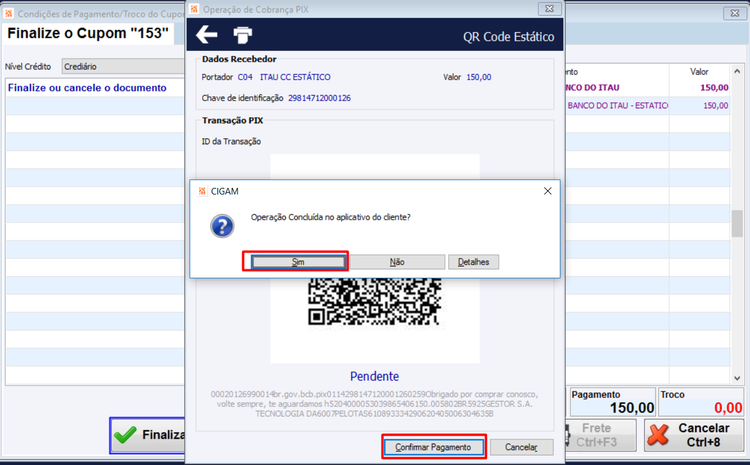Screen dimensions: 750x465
Task: Open the Nível Crédito Crediário dropdown
Action: (123, 66)
